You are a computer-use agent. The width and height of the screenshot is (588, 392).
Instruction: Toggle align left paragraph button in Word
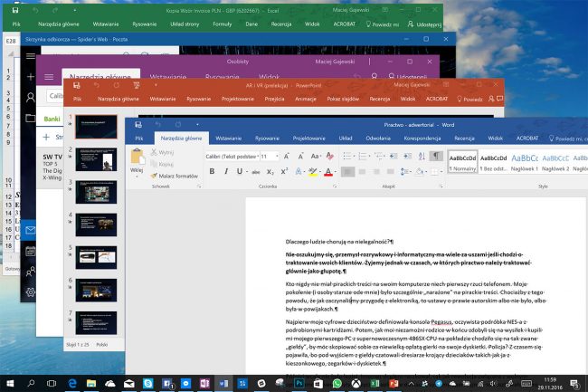coord(347,172)
